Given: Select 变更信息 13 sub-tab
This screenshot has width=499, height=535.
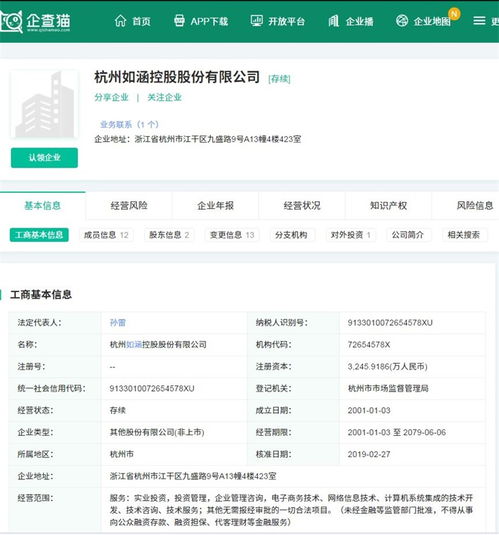Looking at the screenshot, I should pos(232,235).
